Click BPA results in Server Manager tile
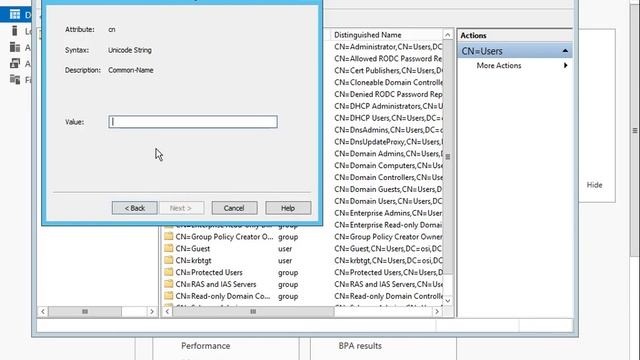The image size is (640, 360). point(360,346)
